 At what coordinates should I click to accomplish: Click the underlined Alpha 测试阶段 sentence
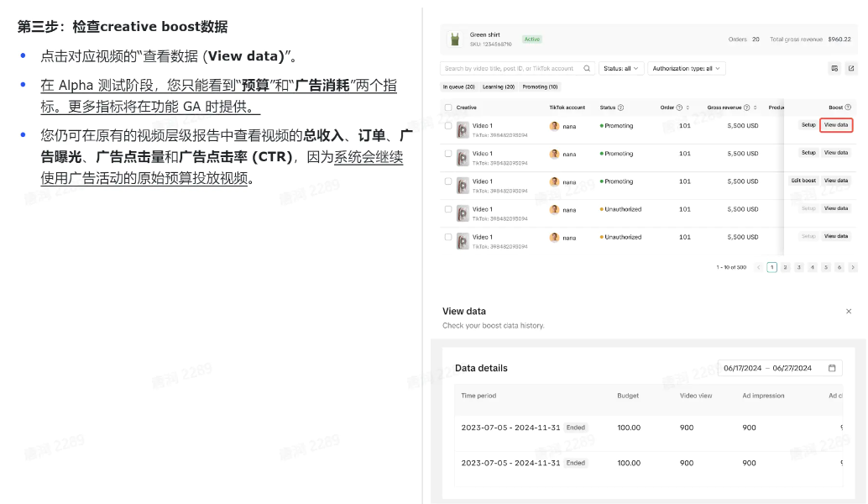click(x=218, y=96)
